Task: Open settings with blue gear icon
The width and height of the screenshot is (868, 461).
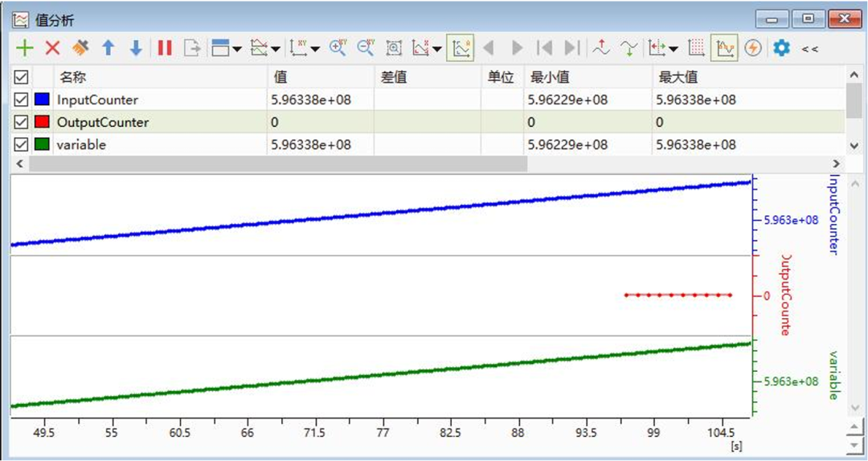Action: tap(781, 48)
